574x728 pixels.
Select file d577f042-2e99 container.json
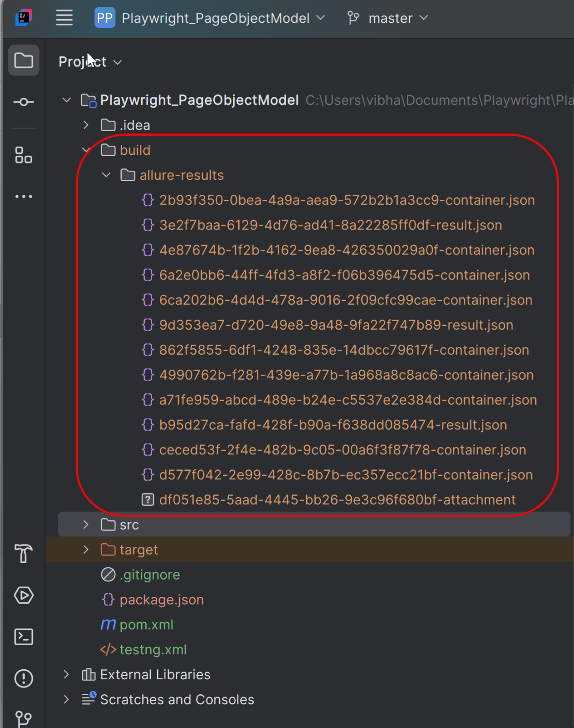(x=338, y=475)
